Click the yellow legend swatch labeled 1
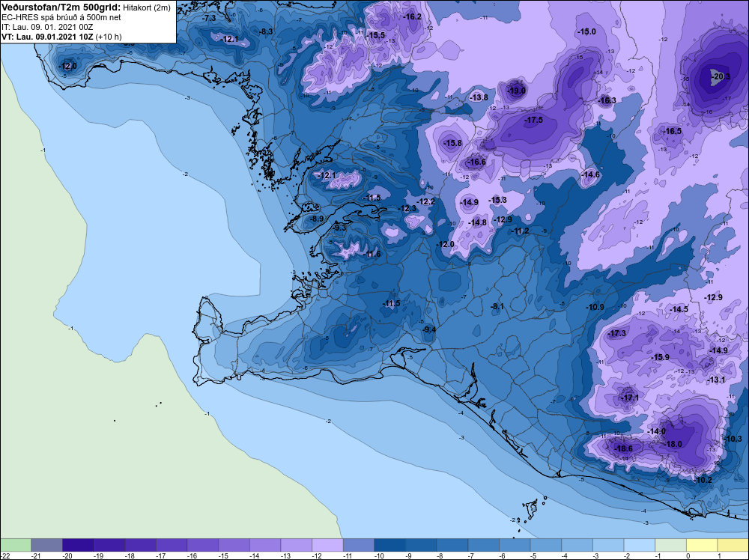The image size is (749, 560). point(733,545)
